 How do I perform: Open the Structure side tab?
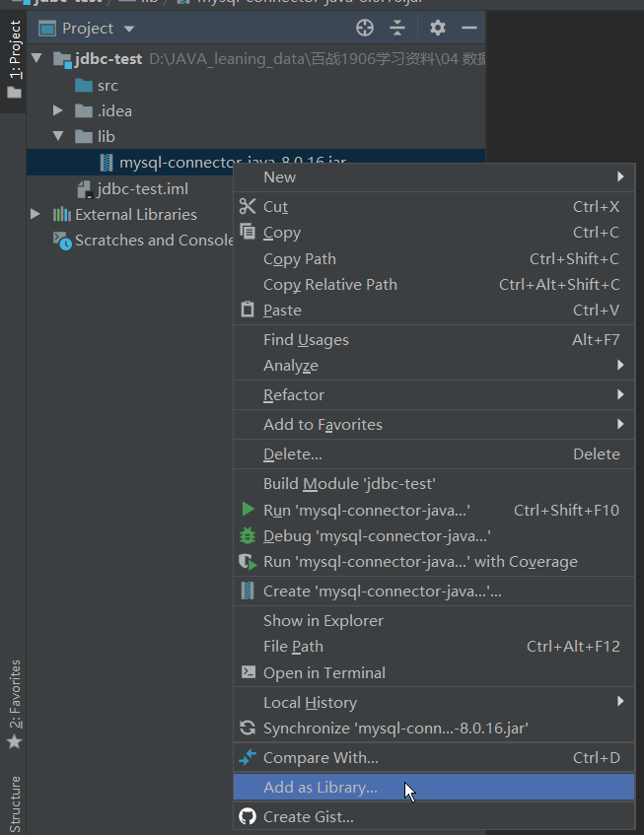pyautogui.click(x=15, y=804)
